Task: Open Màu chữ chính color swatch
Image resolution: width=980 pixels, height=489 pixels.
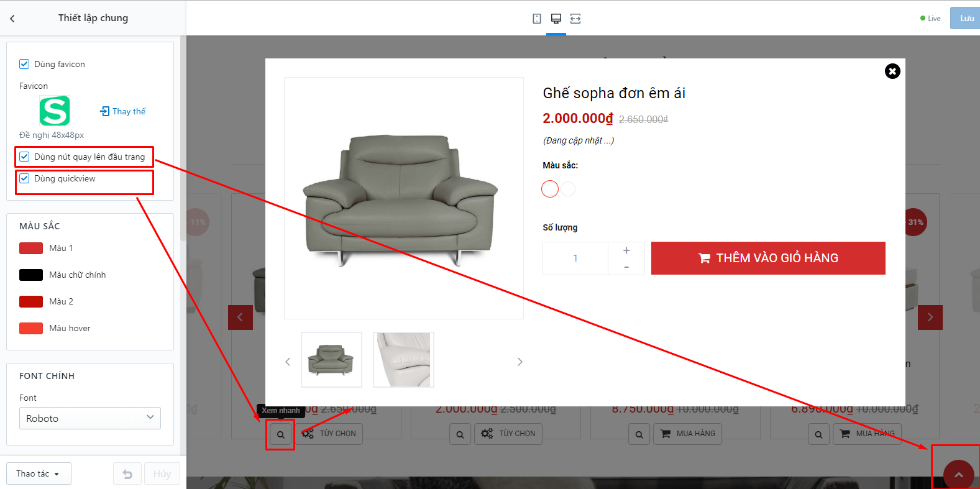Action: point(31,275)
